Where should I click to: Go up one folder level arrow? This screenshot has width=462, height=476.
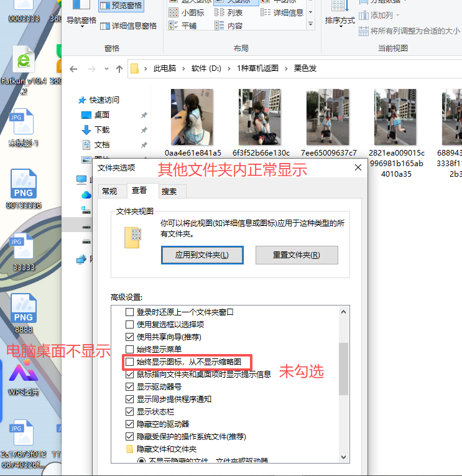[119, 69]
